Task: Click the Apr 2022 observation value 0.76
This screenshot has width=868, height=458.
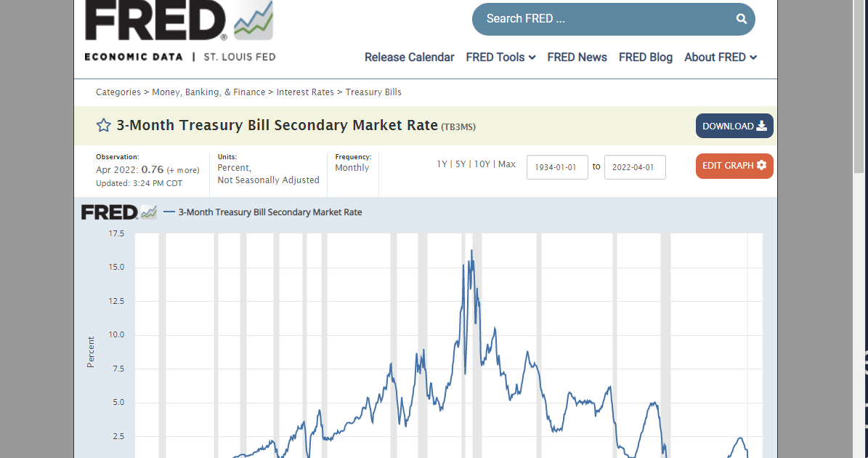Action: 153,169
